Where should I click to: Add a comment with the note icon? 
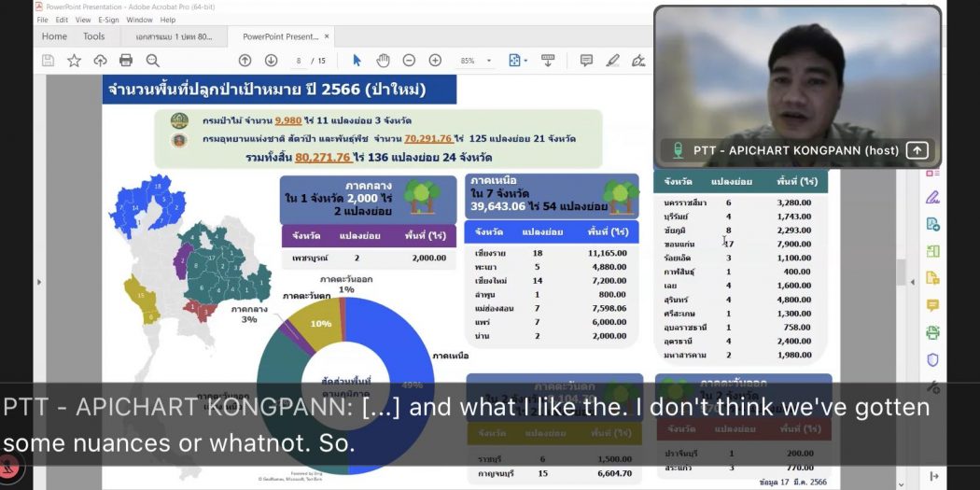[586, 61]
